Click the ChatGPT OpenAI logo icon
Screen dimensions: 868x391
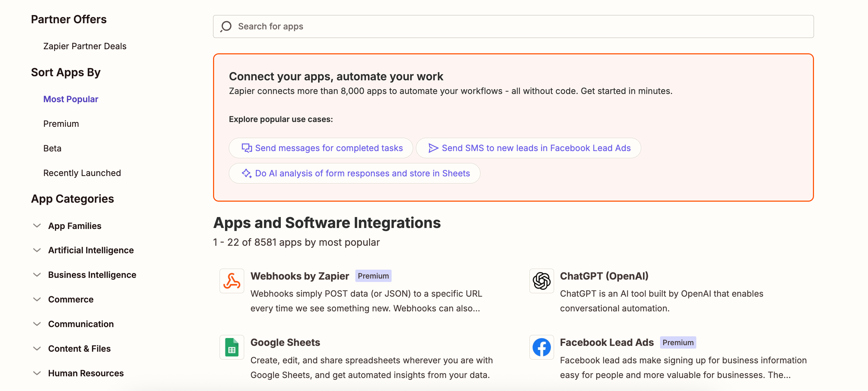click(x=542, y=281)
